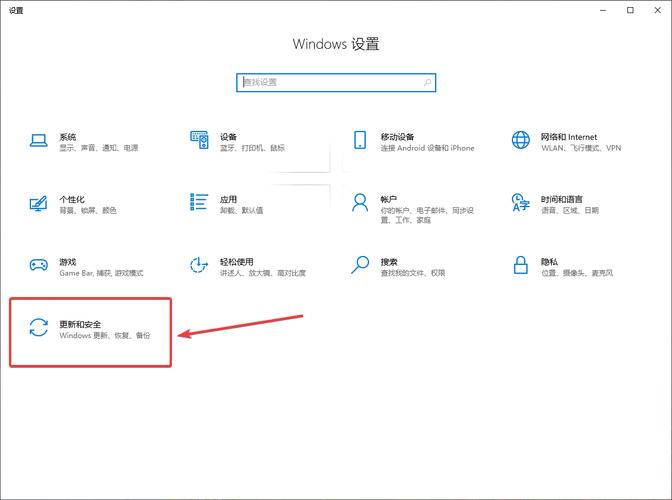Image resolution: width=672 pixels, height=500 pixels.
Task: Click the 轻松使用 accessibility icon
Action: click(199, 266)
